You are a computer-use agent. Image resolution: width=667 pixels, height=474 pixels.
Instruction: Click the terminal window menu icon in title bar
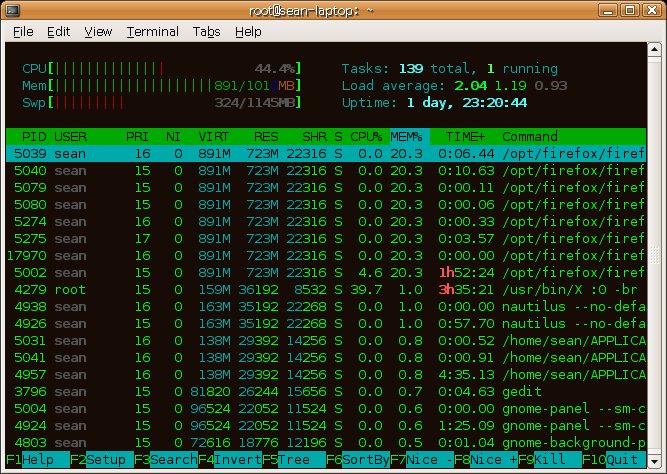[x=12, y=10]
